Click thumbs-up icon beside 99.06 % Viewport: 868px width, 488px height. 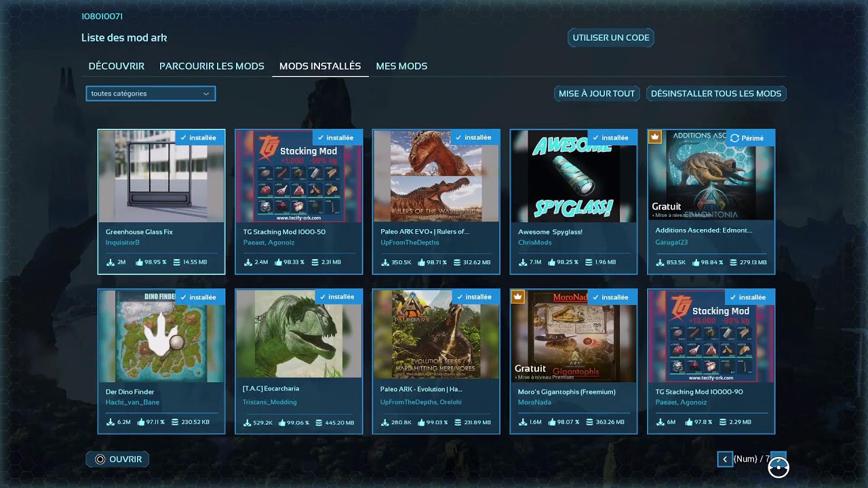tap(281, 423)
